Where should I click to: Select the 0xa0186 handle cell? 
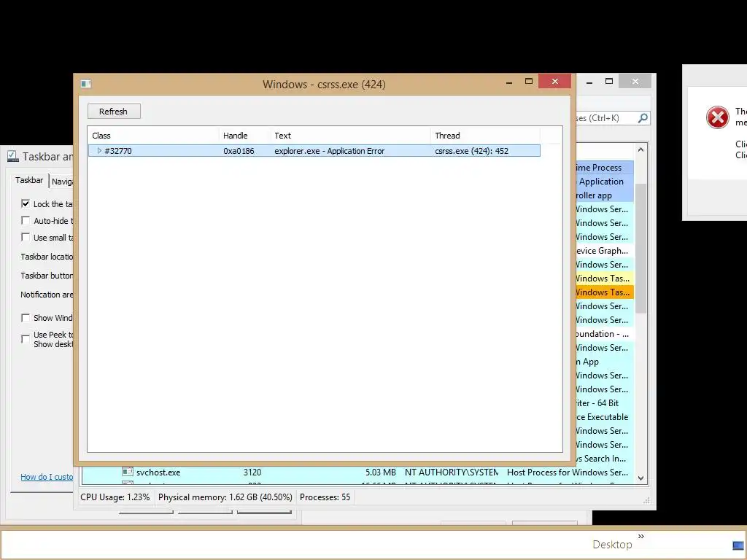point(239,151)
